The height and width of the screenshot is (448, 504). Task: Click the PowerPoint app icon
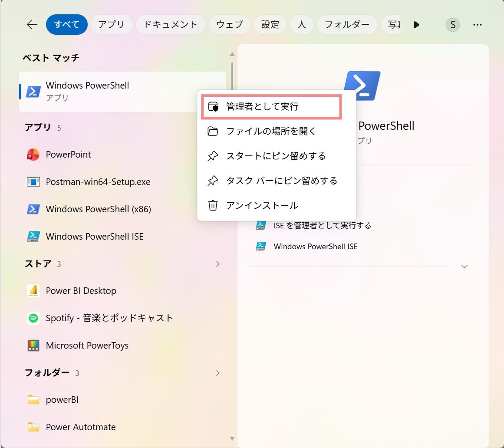pyautogui.click(x=33, y=155)
